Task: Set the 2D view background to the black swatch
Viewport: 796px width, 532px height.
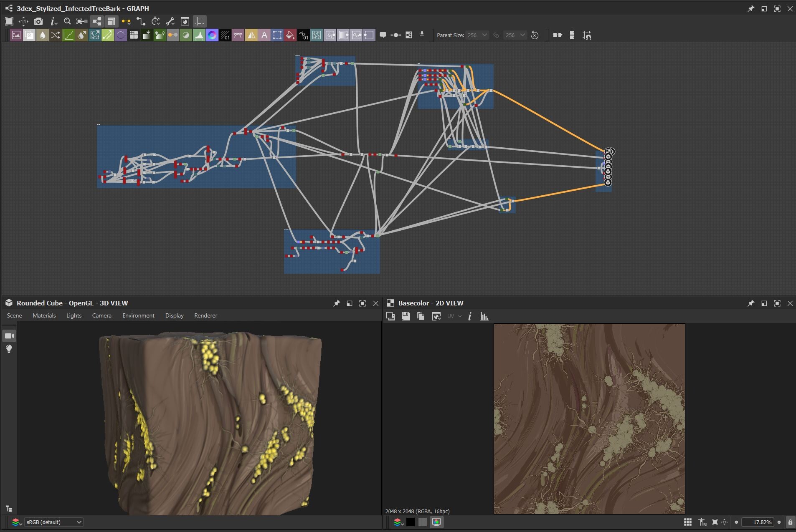Action: tap(411, 522)
